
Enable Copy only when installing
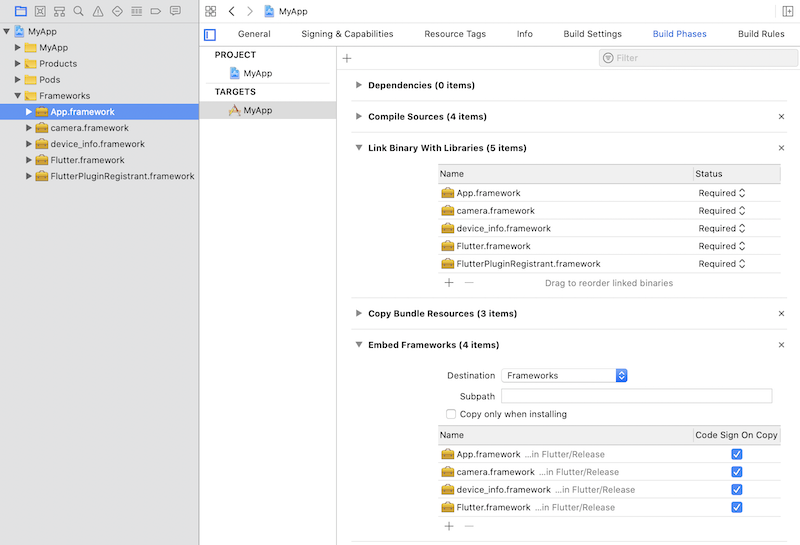451,414
